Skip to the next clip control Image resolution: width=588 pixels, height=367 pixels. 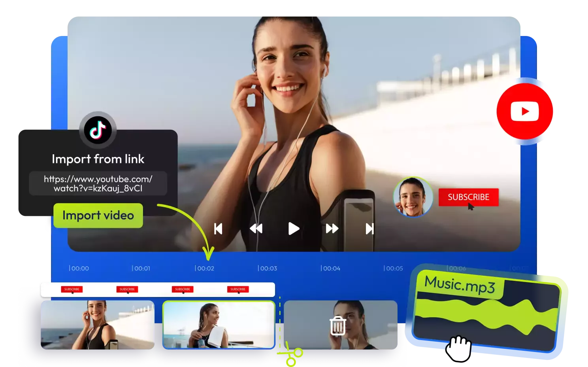370,229
